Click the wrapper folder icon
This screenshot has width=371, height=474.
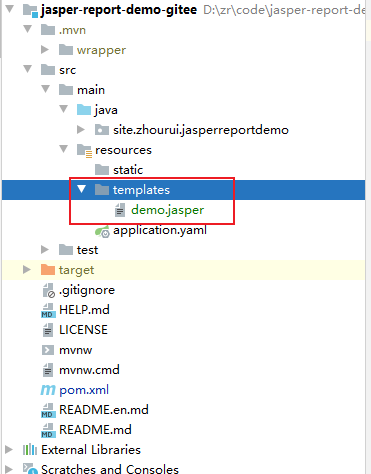pyautogui.click(x=66, y=50)
